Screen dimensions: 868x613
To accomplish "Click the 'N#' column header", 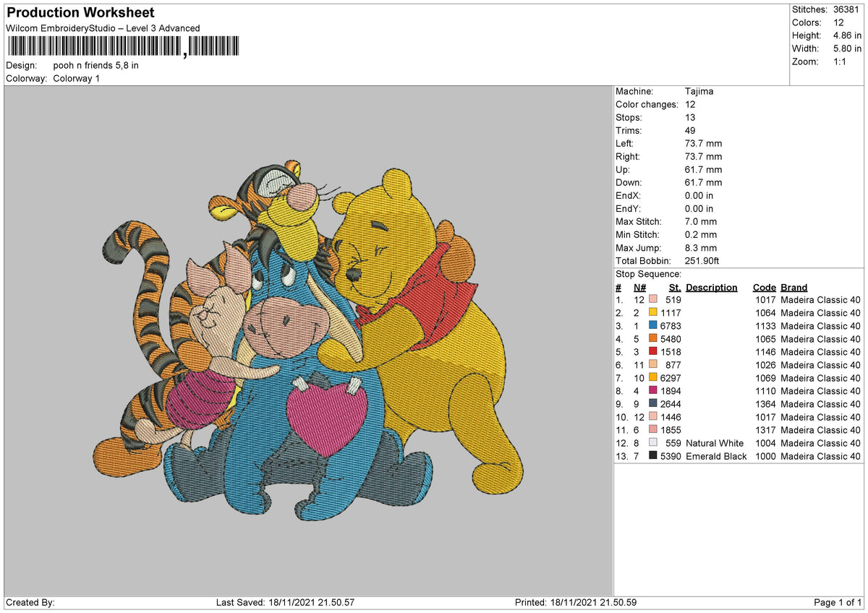I will (x=639, y=287).
